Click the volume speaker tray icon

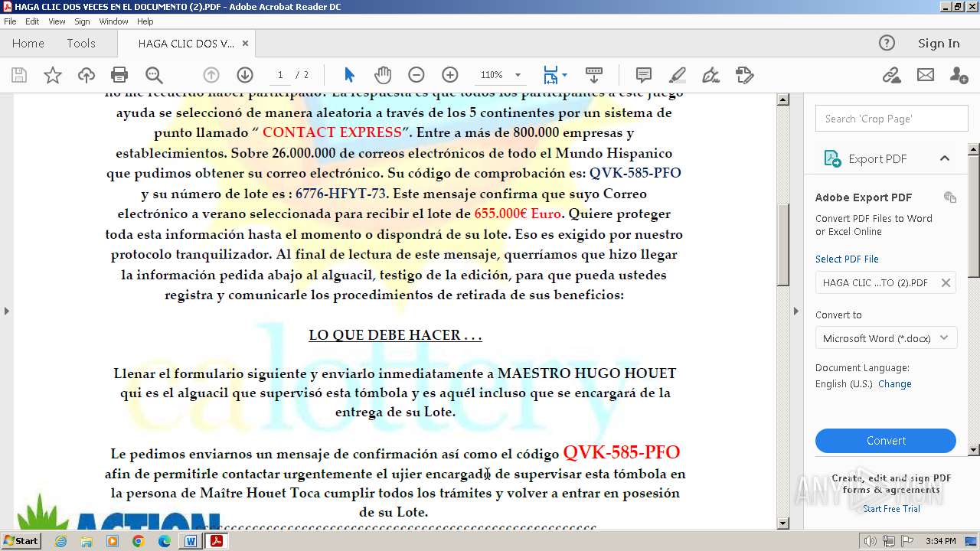(x=871, y=541)
